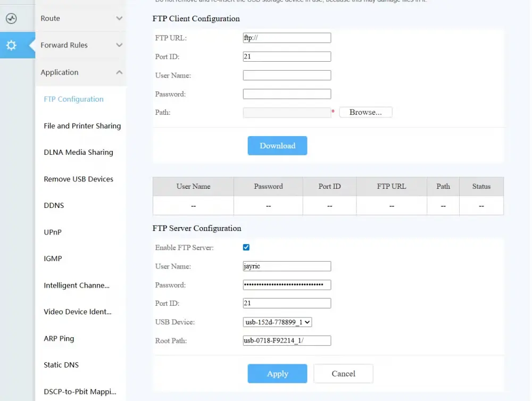
Task: Click the Browse... button
Action: [365, 112]
